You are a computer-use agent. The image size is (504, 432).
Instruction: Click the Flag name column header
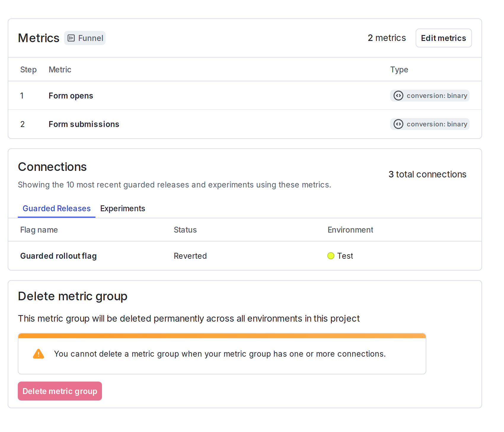39,230
